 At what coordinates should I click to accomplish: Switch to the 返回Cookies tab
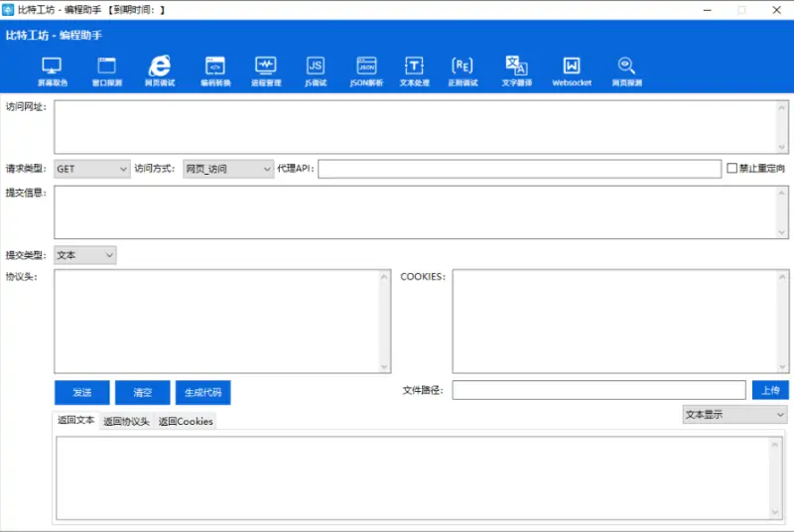click(186, 421)
